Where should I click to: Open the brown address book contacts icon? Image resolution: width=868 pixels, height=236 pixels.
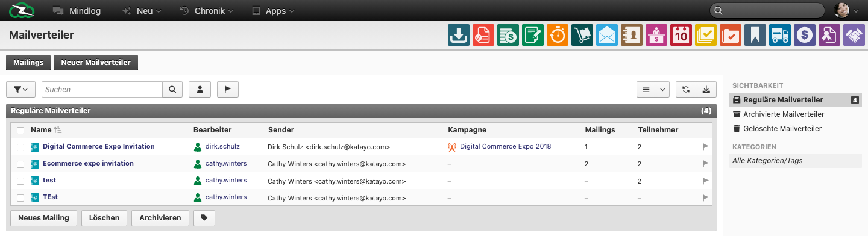tap(632, 35)
